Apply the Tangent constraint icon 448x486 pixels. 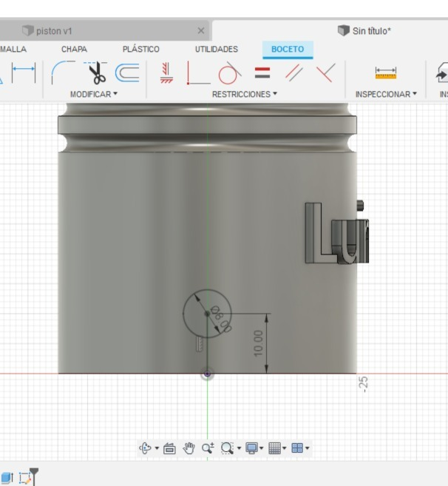(230, 72)
